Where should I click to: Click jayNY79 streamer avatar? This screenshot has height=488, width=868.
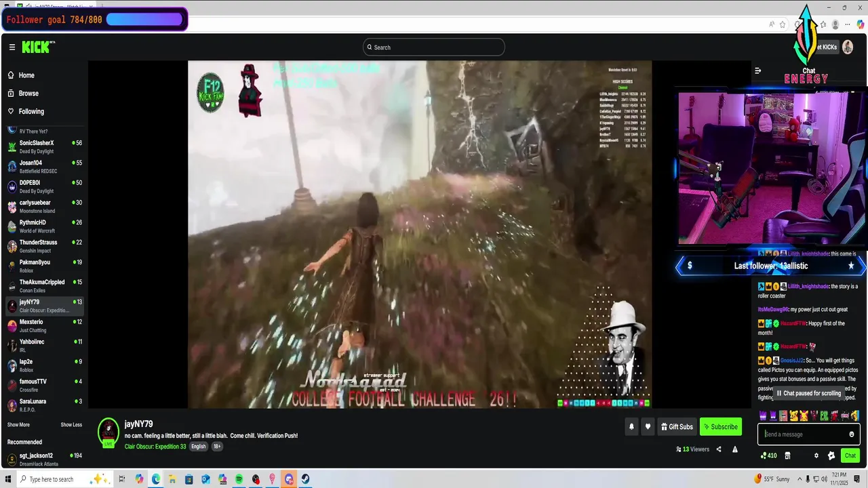pos(108,432)
